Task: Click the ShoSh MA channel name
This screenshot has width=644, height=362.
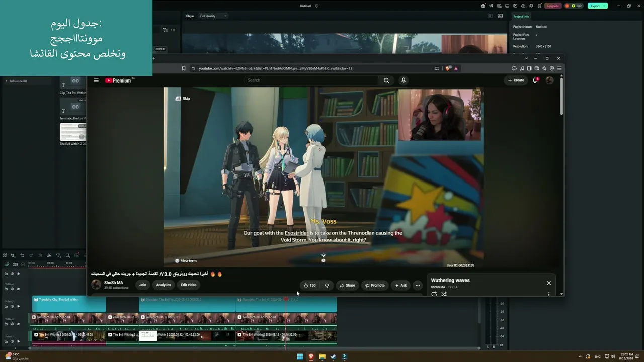Action: (x=113, y=283)
